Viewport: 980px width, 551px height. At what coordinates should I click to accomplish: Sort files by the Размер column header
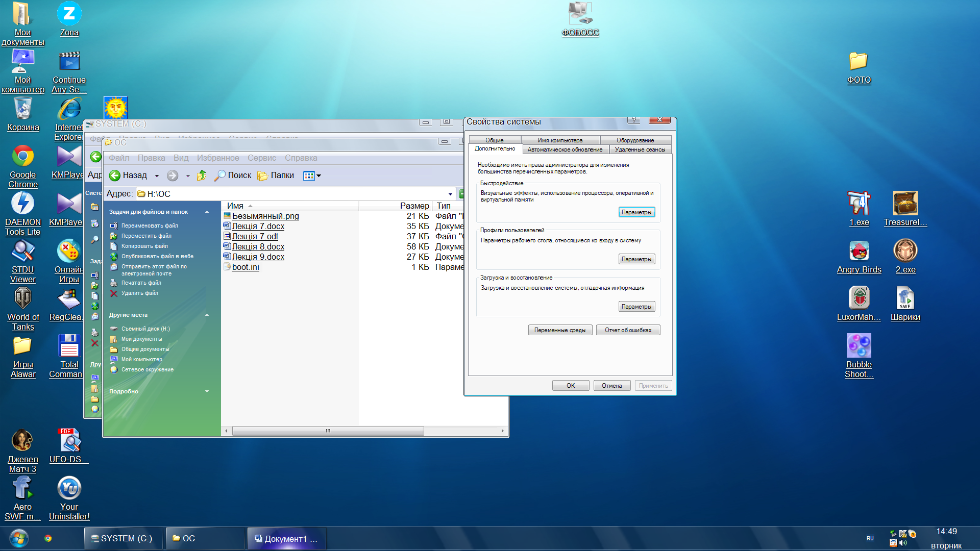click(396, 206)
